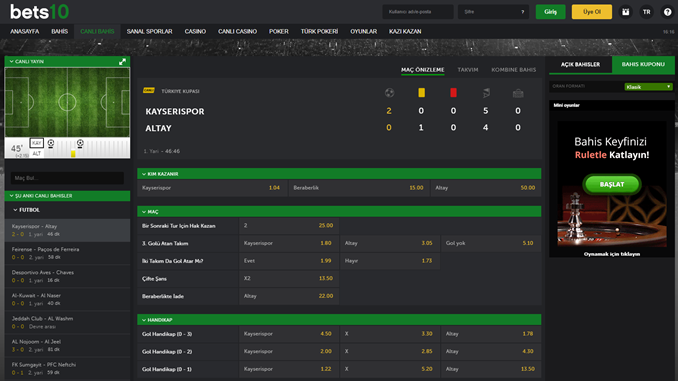Open the KAZI KAZAN menu
678x381 pixels.
(x=405, y=32)
